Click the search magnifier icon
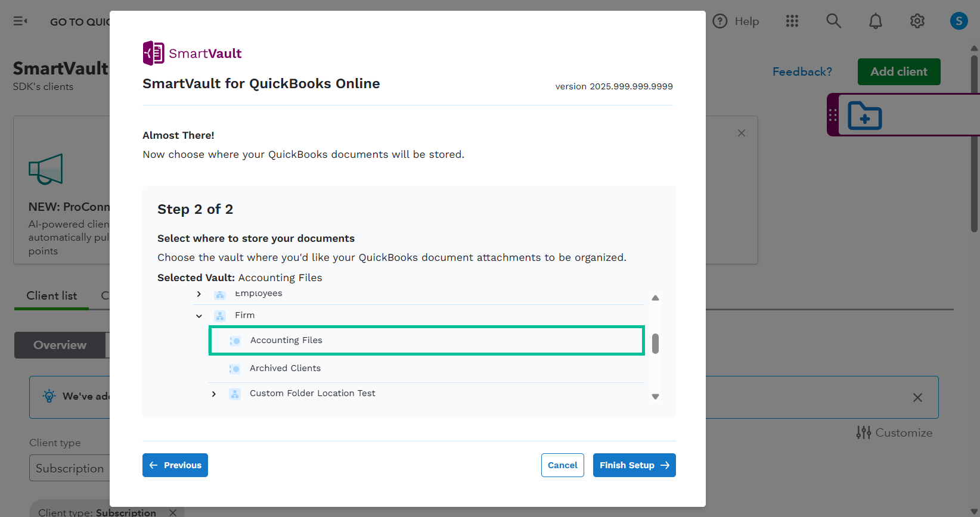Viewport: 980px width, 517px height. coord(834,21)
